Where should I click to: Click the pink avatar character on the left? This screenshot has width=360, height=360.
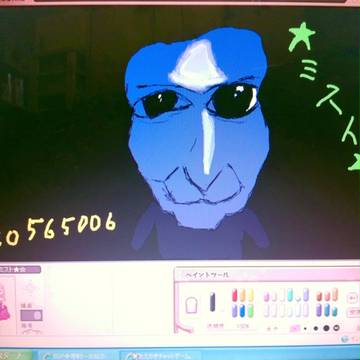coord(4,303)
